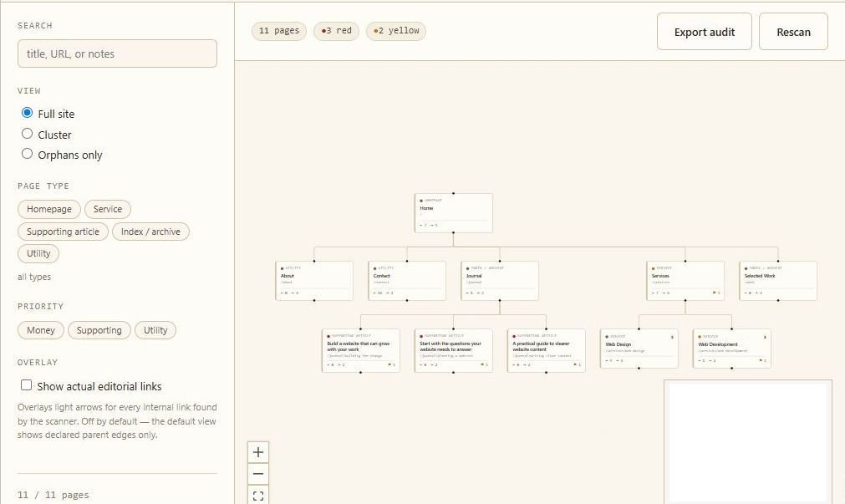Filter by Money priority
This screenshot has height=504, width=845.
tap(41, 330)
